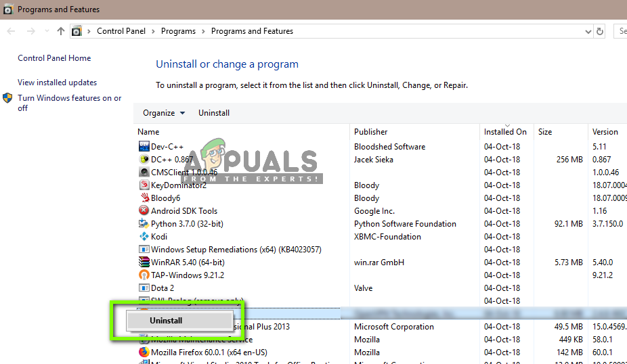Viewport: 627px width, 364px height.
Task: Select the Dota 2 entry name
Action: coord(163,288)
